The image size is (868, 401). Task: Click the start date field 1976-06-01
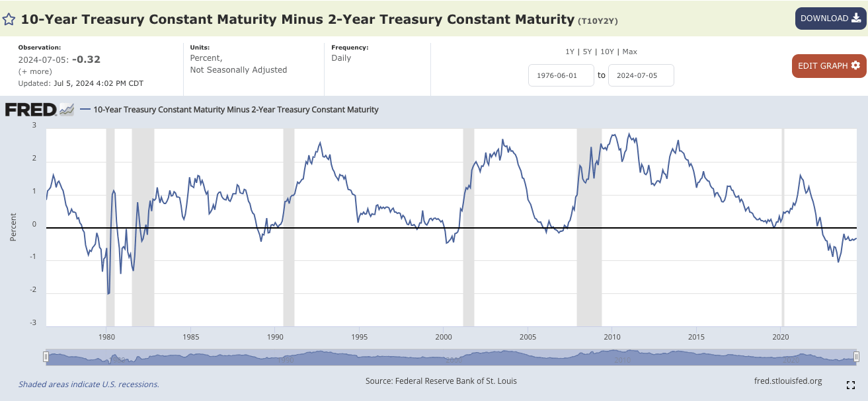point(561,75)
